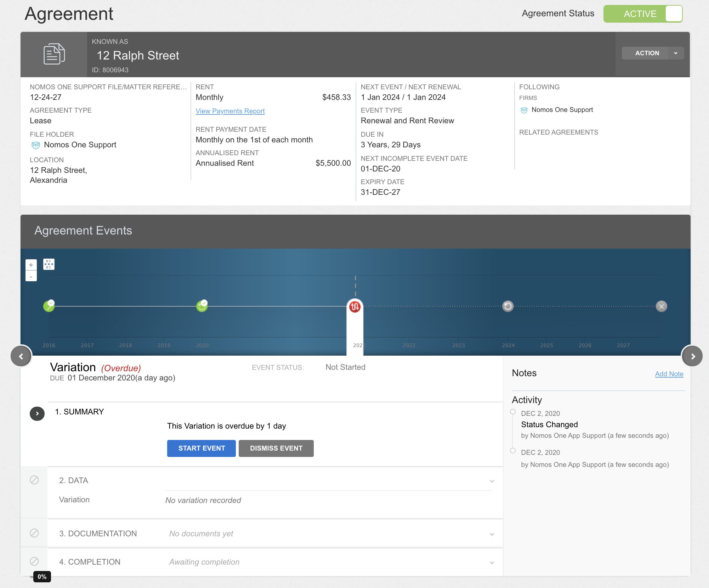Screen dimensions: 709x588
Task: Open the View Payments Report link
Action: [x=230, y=111]
